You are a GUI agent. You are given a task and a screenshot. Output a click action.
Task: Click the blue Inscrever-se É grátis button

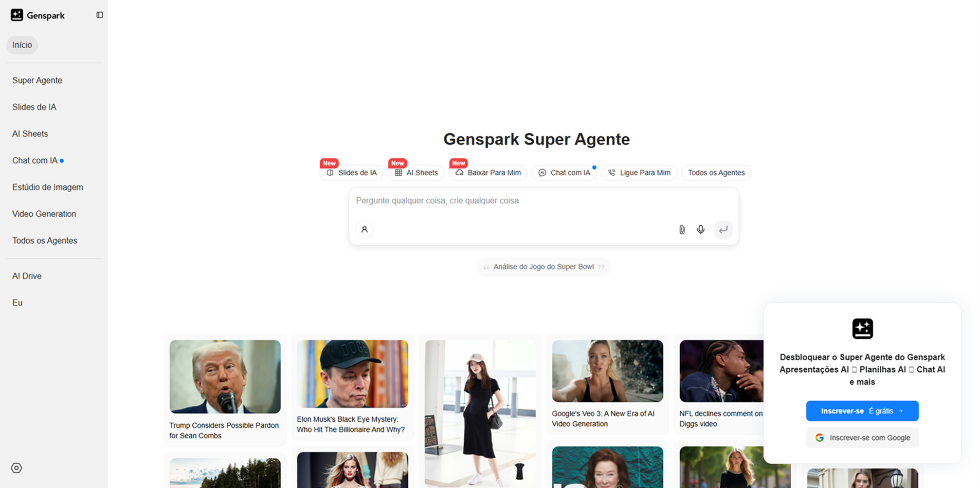point(862,411)
